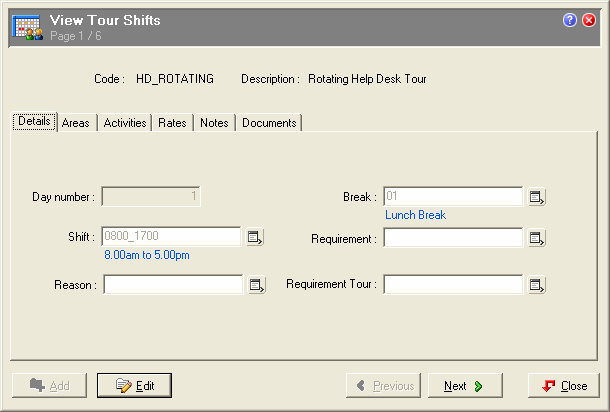Image resolution: width=610 pixels, height=412 pixels.
Task: Click the View Tour Shifts calendar icon
Action: click(x=27, y=28)
